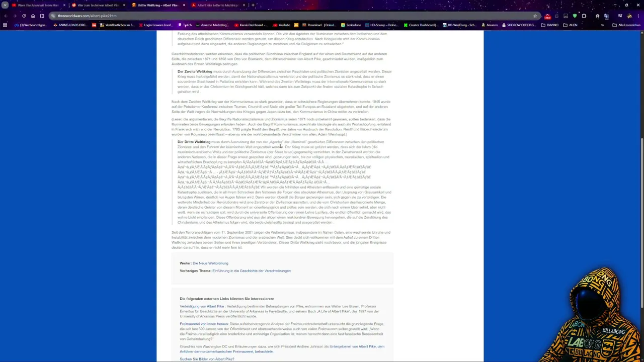Open the Werbeanzeigen bookmark
Screen dimensions: 644x362
tap(30, 25)
